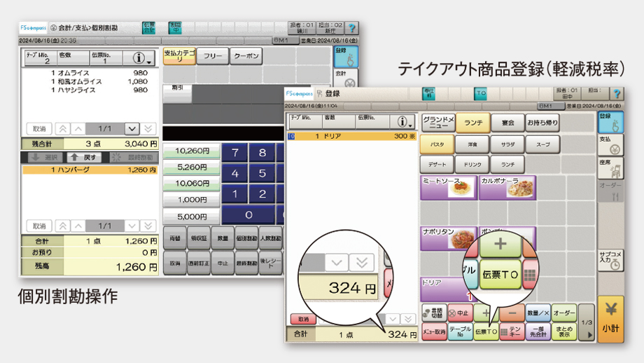Select the 和風オムライス row
Image resolution: width=644 pixels, height=363 pixels.
click(x=90, y=81)
